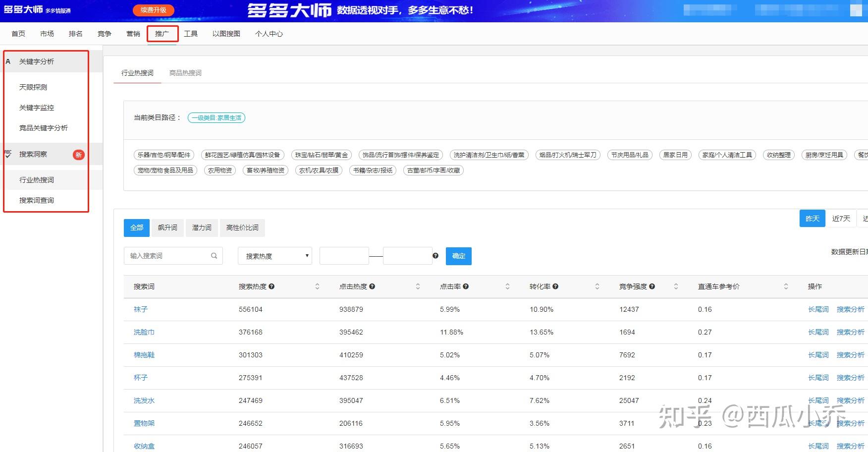Select the 书籍/杂志/报纸 category

tap(373, 170)
